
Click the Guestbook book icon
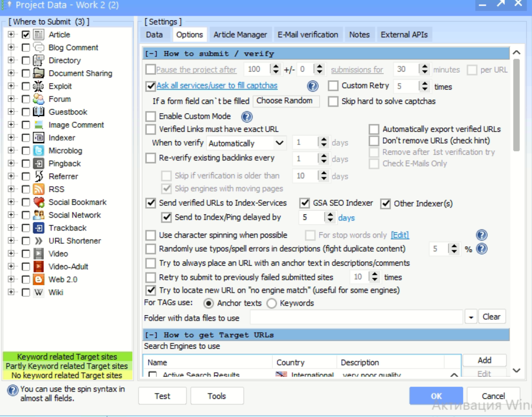click(39, 112)
